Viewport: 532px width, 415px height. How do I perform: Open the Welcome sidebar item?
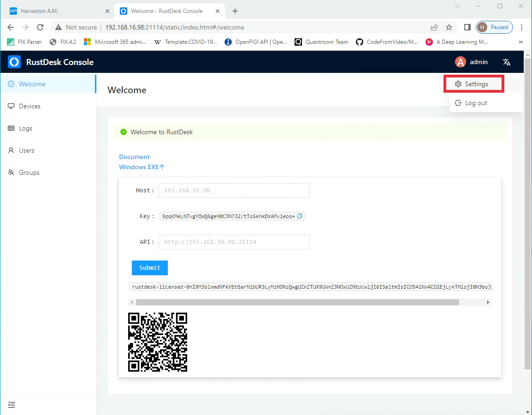48,84
